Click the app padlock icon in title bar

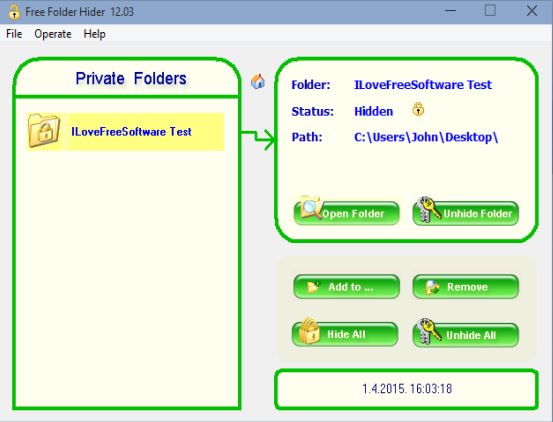click(14, 12)
